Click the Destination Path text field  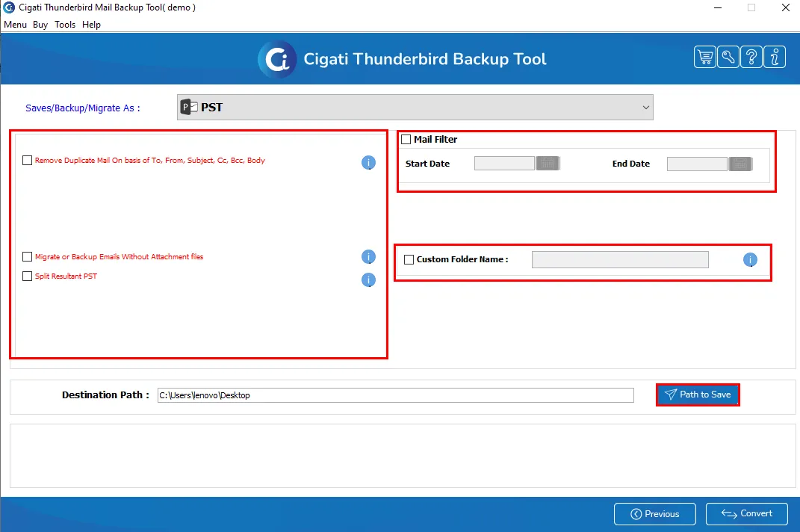(395, 395)
